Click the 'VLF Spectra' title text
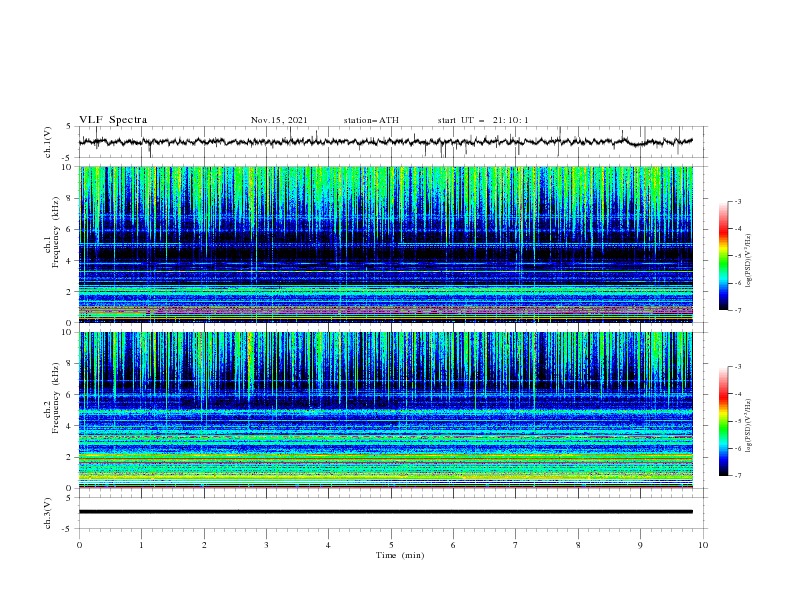792x612 pixels. click(x=113, y=120)
